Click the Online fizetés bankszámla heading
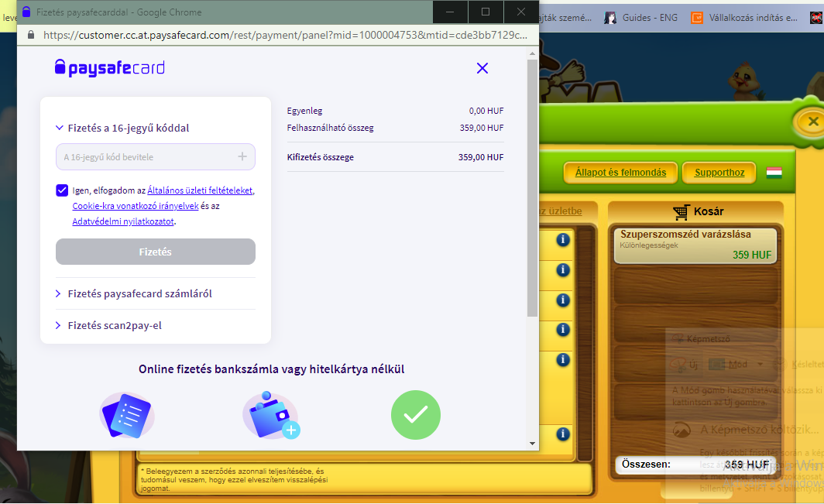This screenshot has width=824, height=504. [271, 369]
